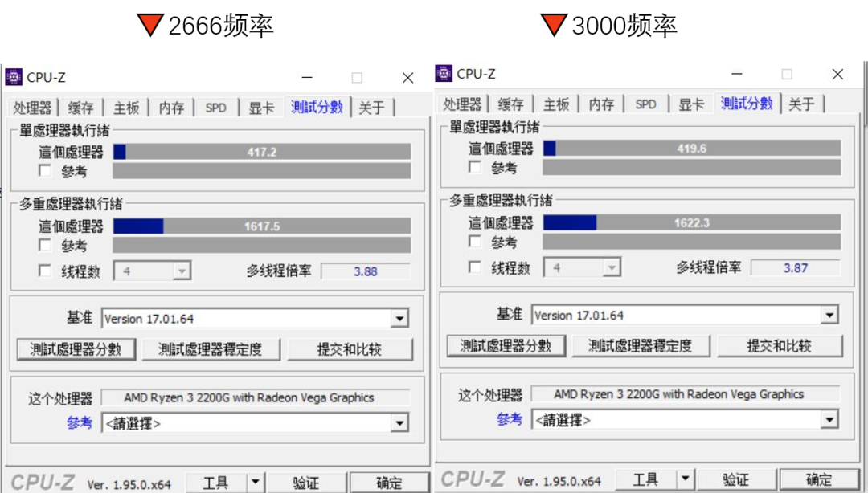The width and height of the screenshot is (868, 493).
Task: Click 提交和比较 button in 3000 window
Action: point(780,346)
